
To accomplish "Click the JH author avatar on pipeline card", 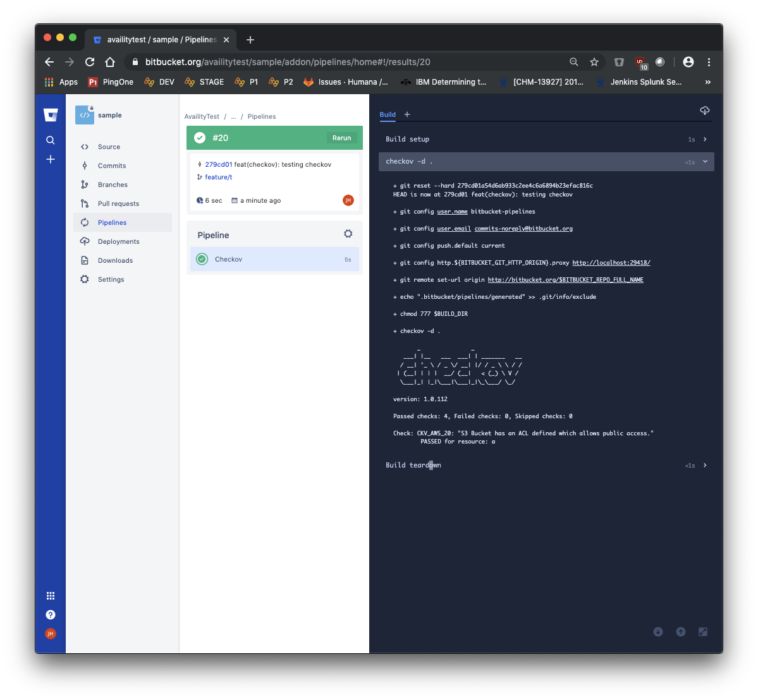I will pyautogui.click(x=348, y=200).
